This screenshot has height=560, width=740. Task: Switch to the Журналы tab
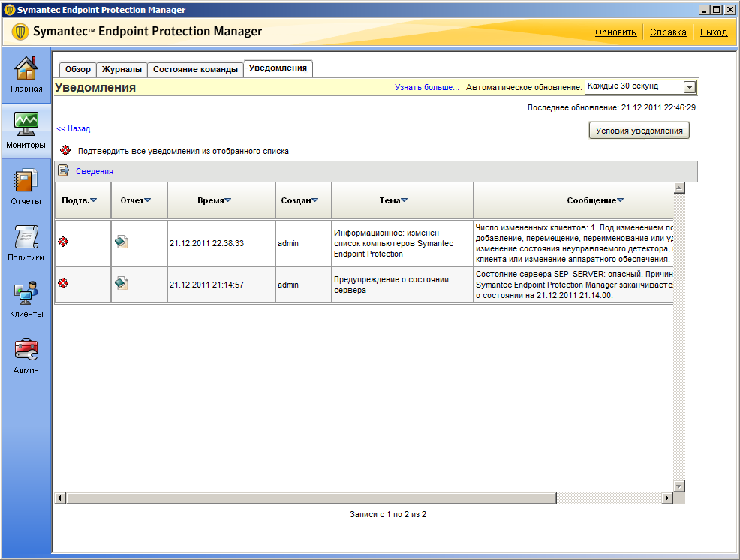[122, 69]
